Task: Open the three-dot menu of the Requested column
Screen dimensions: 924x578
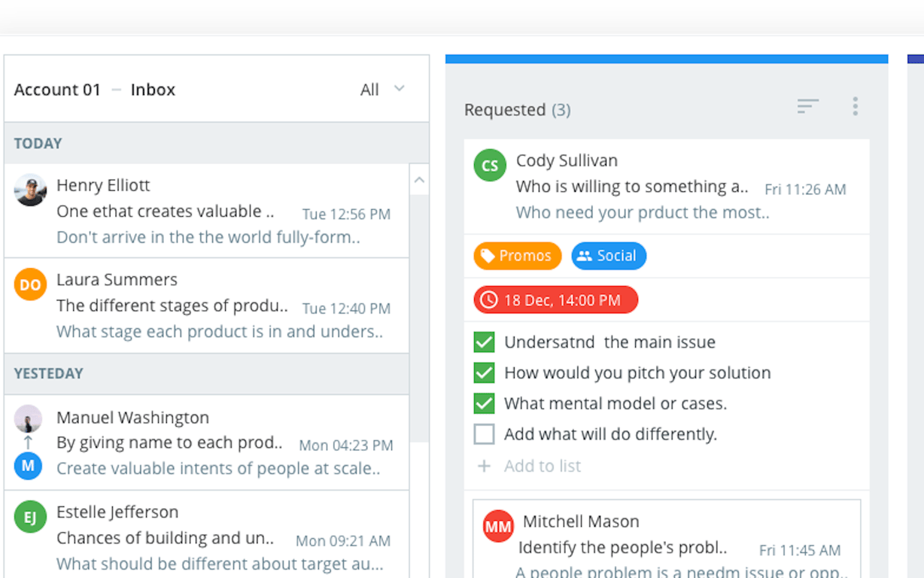Action: pos(855,107)
